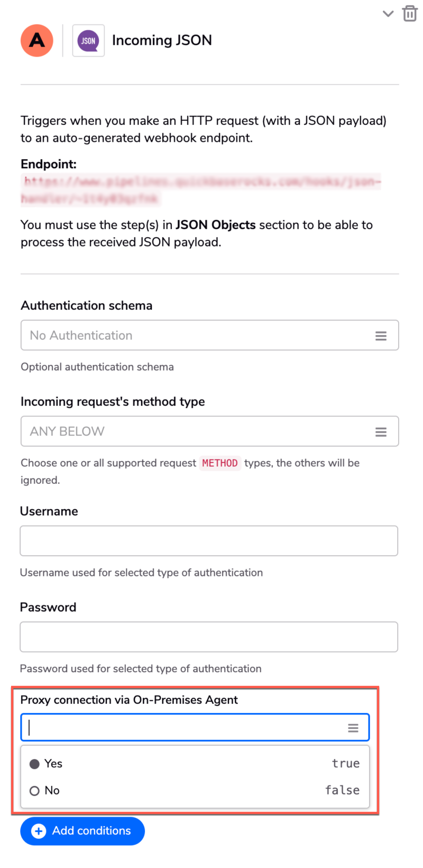Open the No Authentication dropdown
Image resolution: width=423 pixels, height=868 pixels.
[209, 335]
